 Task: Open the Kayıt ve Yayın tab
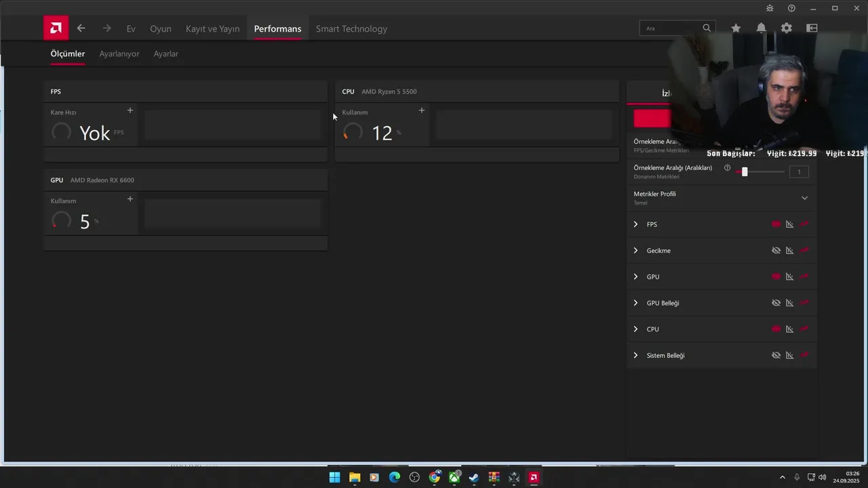click(x=213, y=28)
